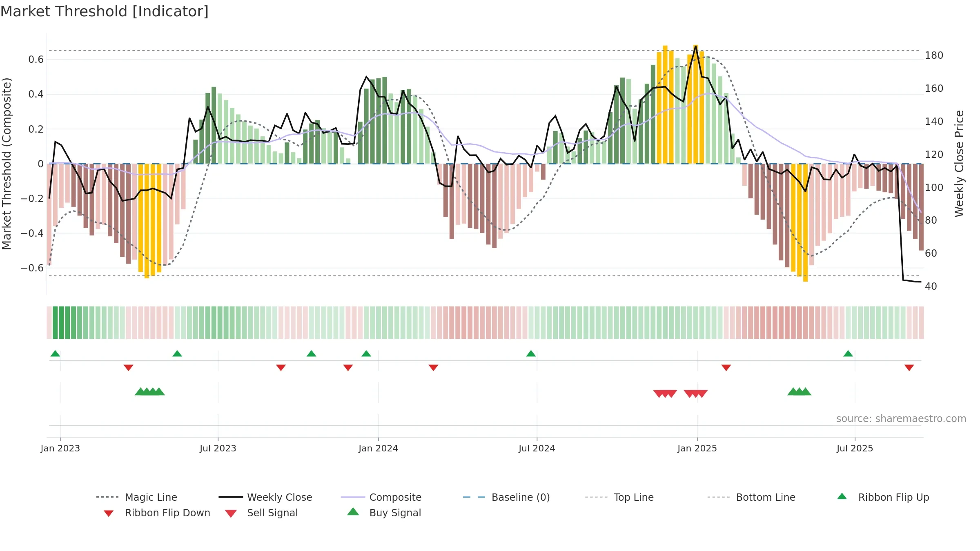Toggle the Buy Signal legend entry
Viewport: 980px width, 551px height.
tap(384, 513)
